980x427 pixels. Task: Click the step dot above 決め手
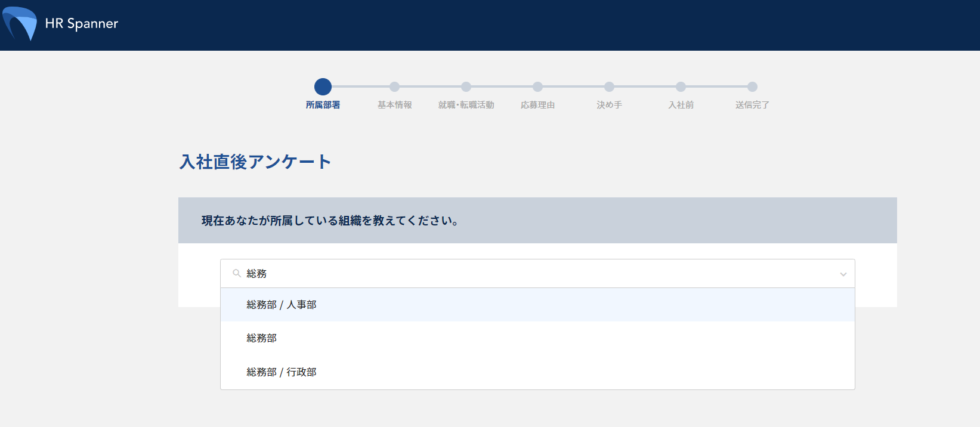pos(609,87)
